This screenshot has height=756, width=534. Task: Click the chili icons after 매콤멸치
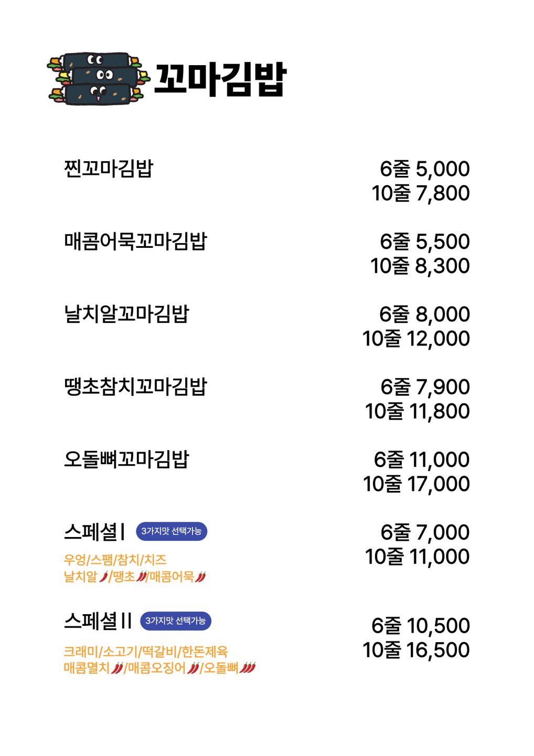click(118, 668)
